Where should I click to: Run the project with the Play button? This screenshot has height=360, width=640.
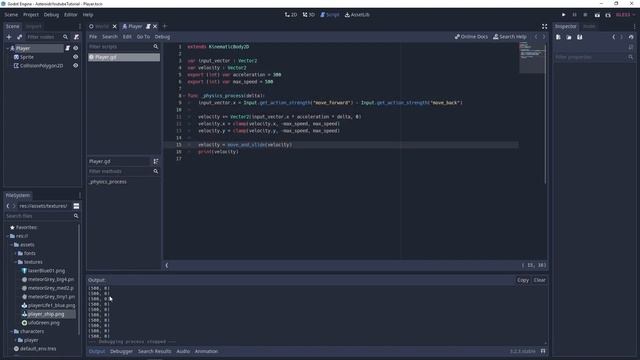point(564,15)
